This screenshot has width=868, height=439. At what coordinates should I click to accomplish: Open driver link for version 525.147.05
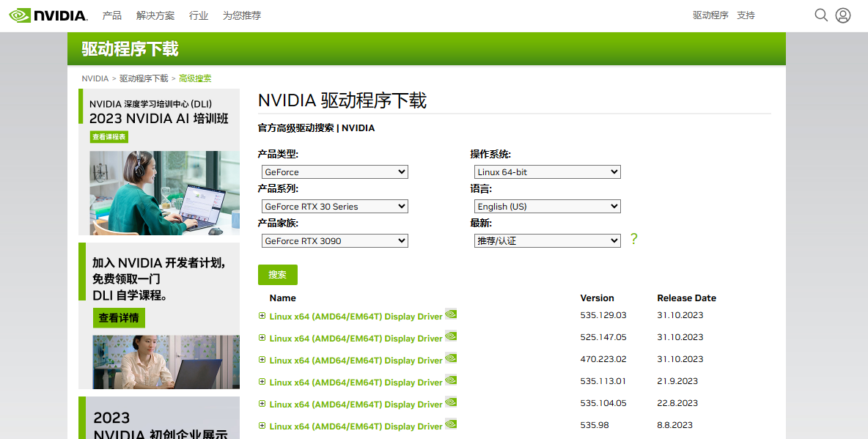click(356, 339)
